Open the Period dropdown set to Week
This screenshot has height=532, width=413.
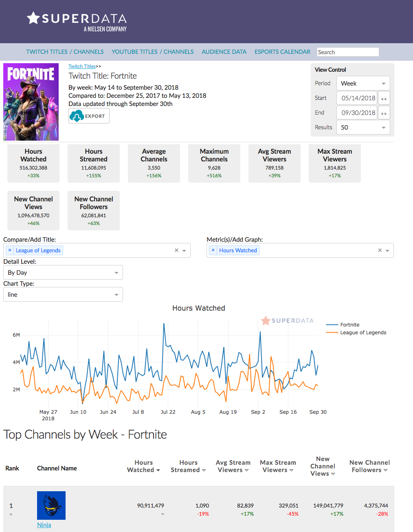pyautogui.click(x=363, y=83)
